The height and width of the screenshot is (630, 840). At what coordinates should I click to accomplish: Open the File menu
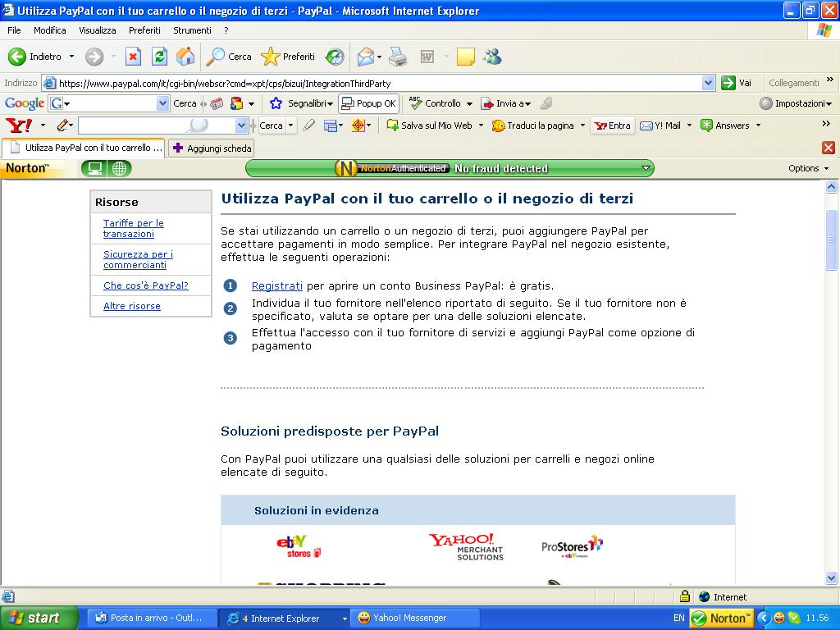pyautogui.click(x=14, y=30)
